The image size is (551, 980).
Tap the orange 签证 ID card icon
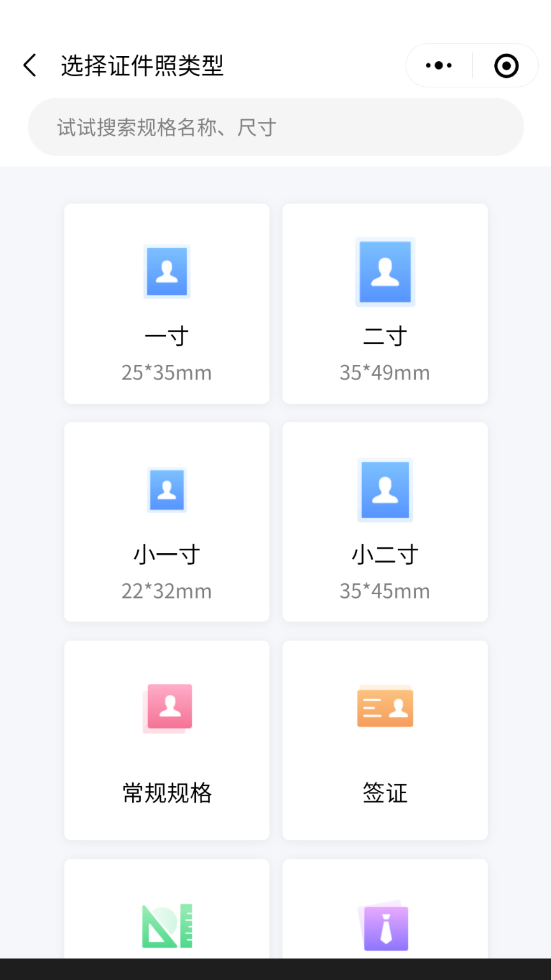385,707
